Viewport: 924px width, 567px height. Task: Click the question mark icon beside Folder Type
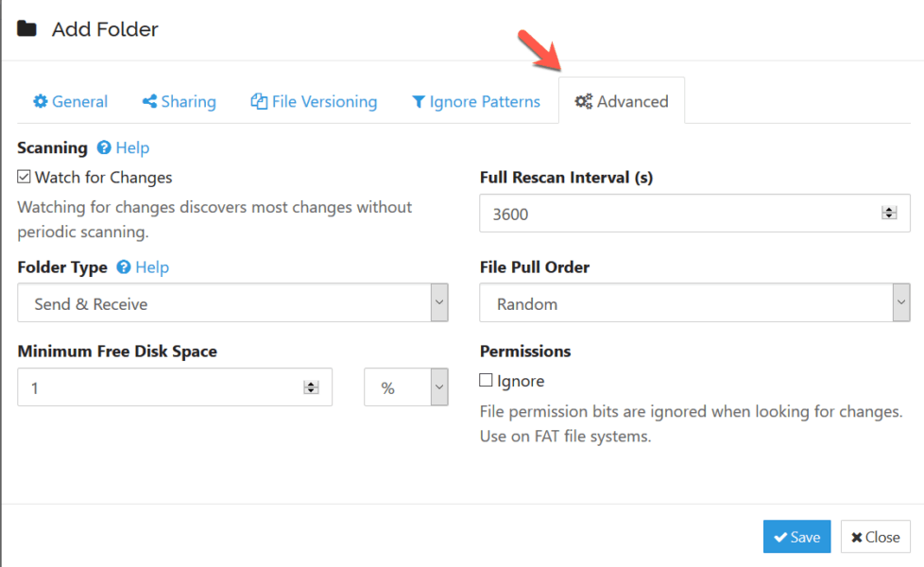point(124,267)
